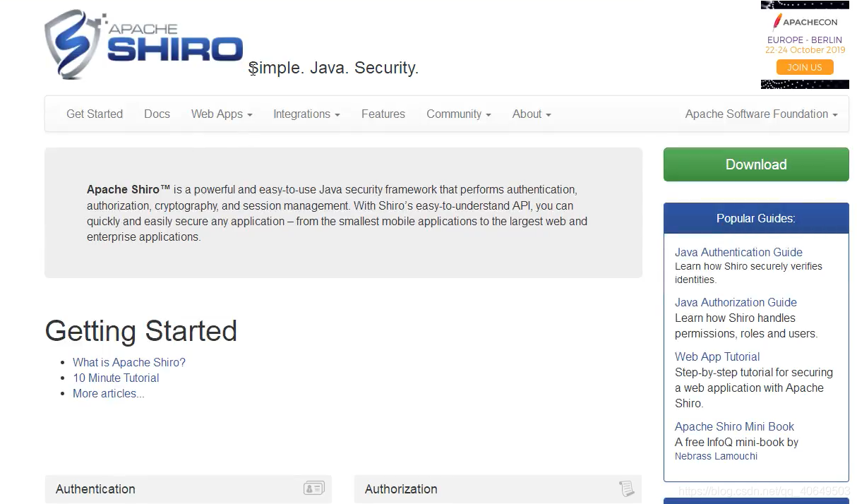
Task: Open the Features navigation item
Action: pyautogui.click(x=383, y=114)
